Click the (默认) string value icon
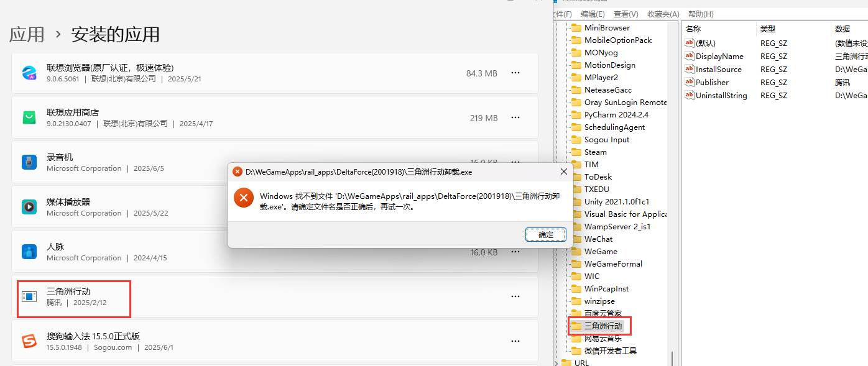Viewport: 868px width, 366px height. (x=690, y=43)
